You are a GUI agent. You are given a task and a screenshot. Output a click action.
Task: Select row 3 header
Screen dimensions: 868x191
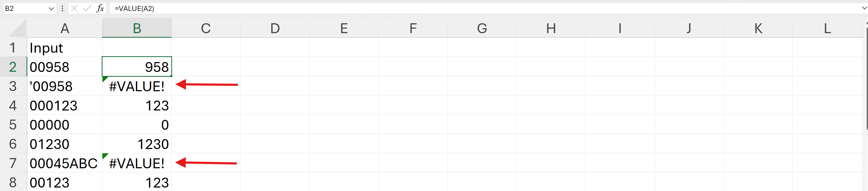pyautogui.click(x=13, y=86)
